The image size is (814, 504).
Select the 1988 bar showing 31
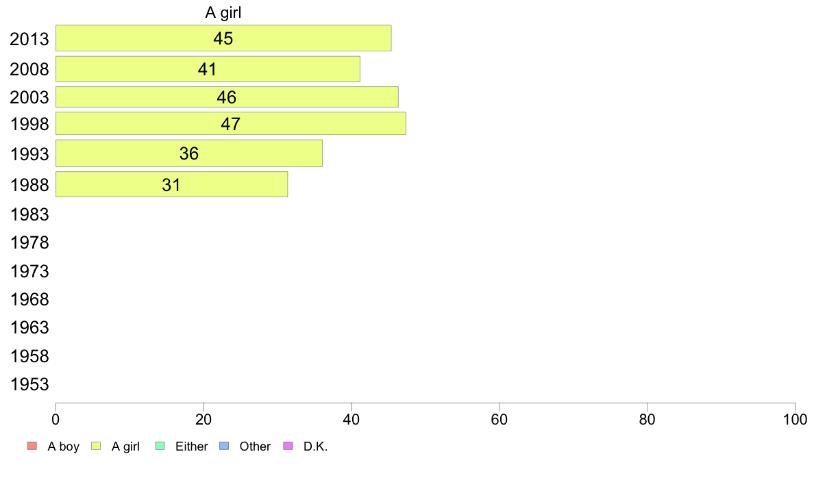coord(171,185)
